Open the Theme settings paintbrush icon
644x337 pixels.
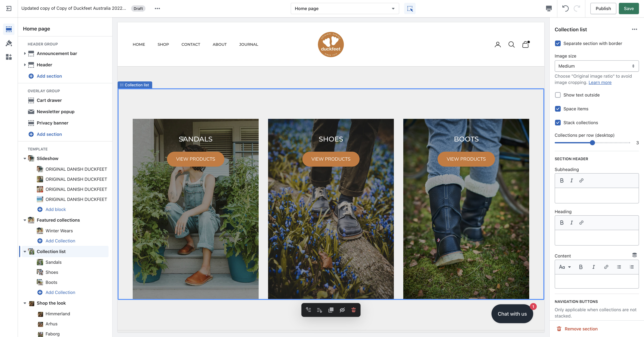9,43
